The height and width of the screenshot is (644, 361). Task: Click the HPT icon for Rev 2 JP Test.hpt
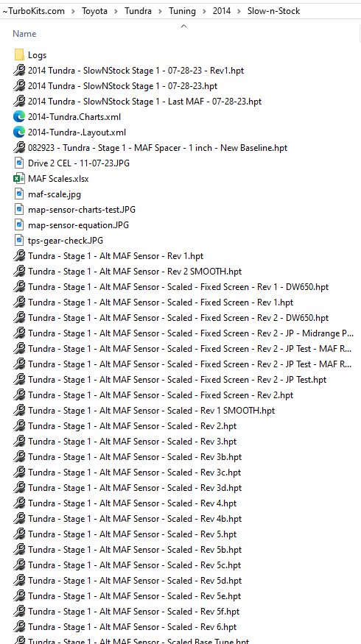19,380
